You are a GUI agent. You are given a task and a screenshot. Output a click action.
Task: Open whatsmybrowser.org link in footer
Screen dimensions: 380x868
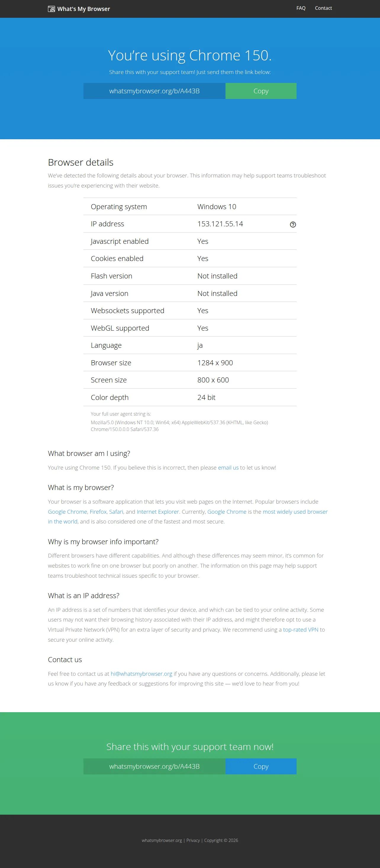(162, 840)
